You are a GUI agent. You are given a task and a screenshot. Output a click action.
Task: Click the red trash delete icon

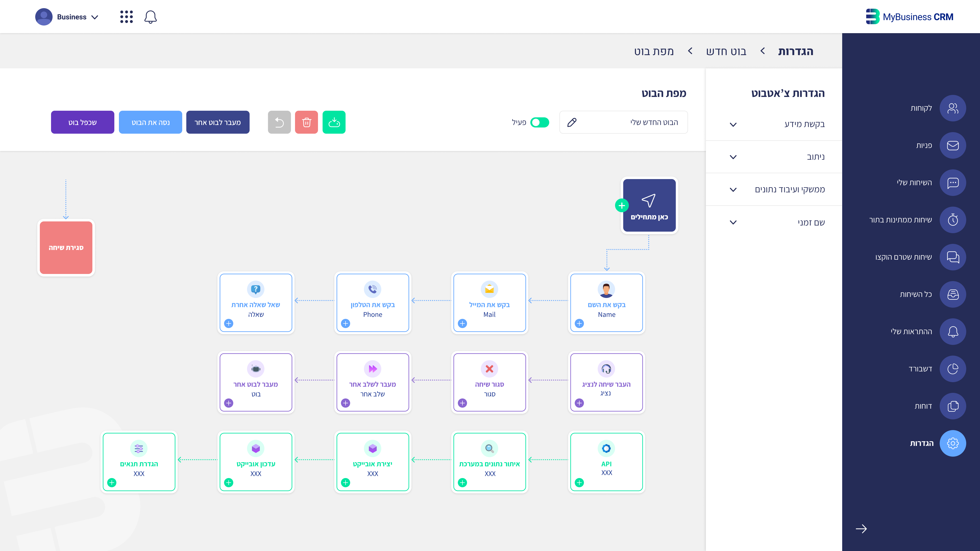tap(306, 122)
